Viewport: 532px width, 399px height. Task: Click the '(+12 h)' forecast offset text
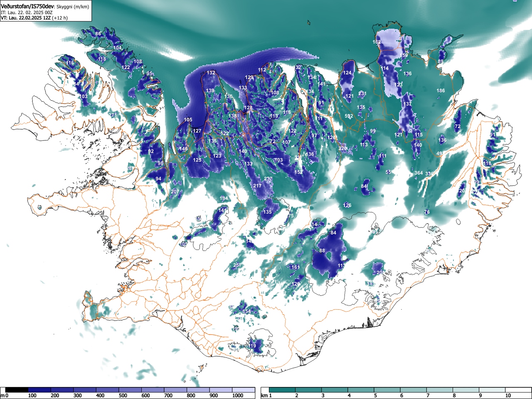(60, 18)
